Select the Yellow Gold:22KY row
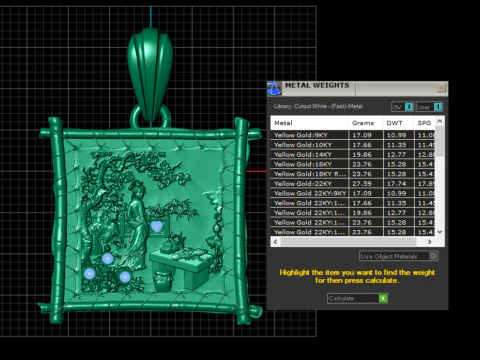Image resolution: width=480 pixels, height=360 pixels. [x=353, y=183]
